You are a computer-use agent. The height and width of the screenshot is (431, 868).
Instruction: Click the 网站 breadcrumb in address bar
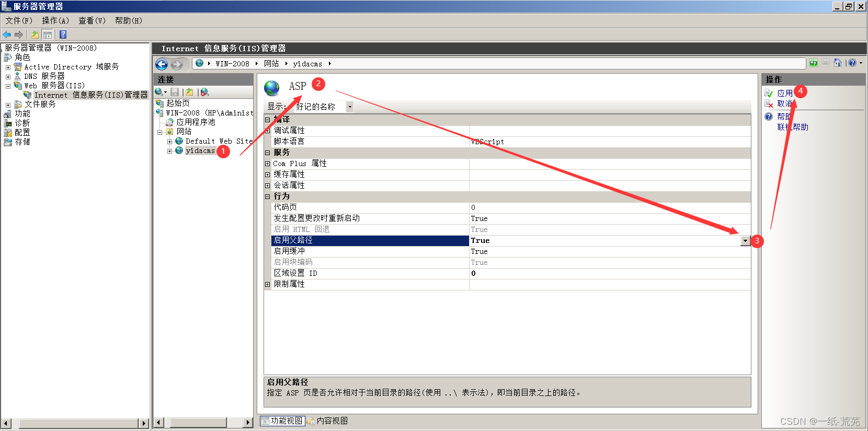[271, 64]
